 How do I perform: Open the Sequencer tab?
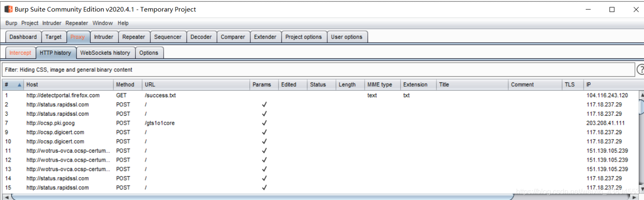click(x=168, y=37)
